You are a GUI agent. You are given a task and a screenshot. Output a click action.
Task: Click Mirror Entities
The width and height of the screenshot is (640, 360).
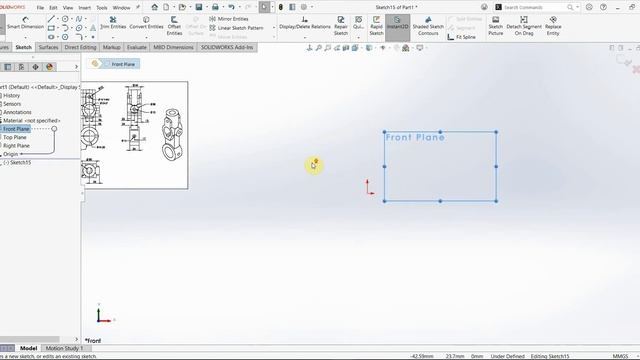click(x=229, y=19)
